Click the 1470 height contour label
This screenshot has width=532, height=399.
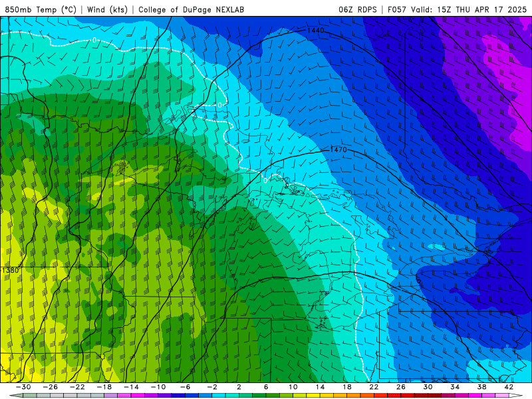click(x=338, y=150)
